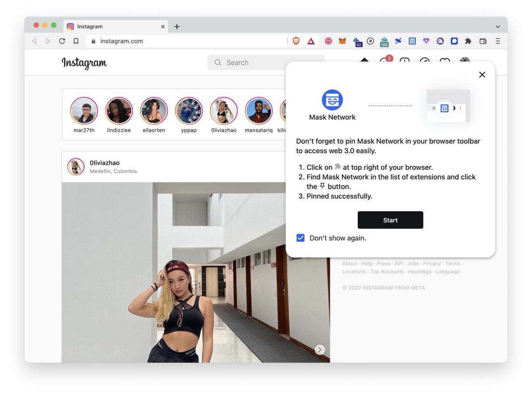532x395 pixels.
Task: Open the Locations footer link
Action: coord(354,272)
